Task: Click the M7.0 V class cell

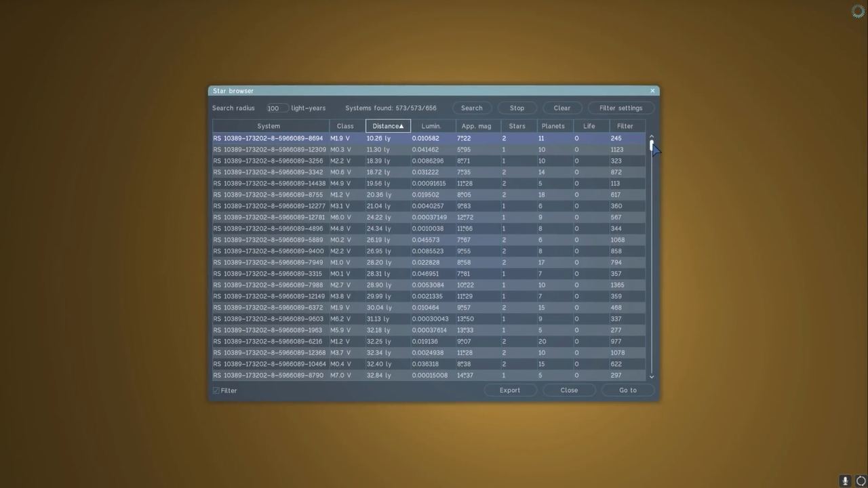Action: pos(347,375)
